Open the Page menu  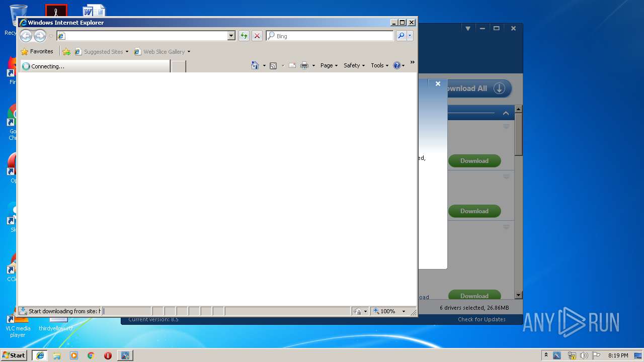click(329, 65)
